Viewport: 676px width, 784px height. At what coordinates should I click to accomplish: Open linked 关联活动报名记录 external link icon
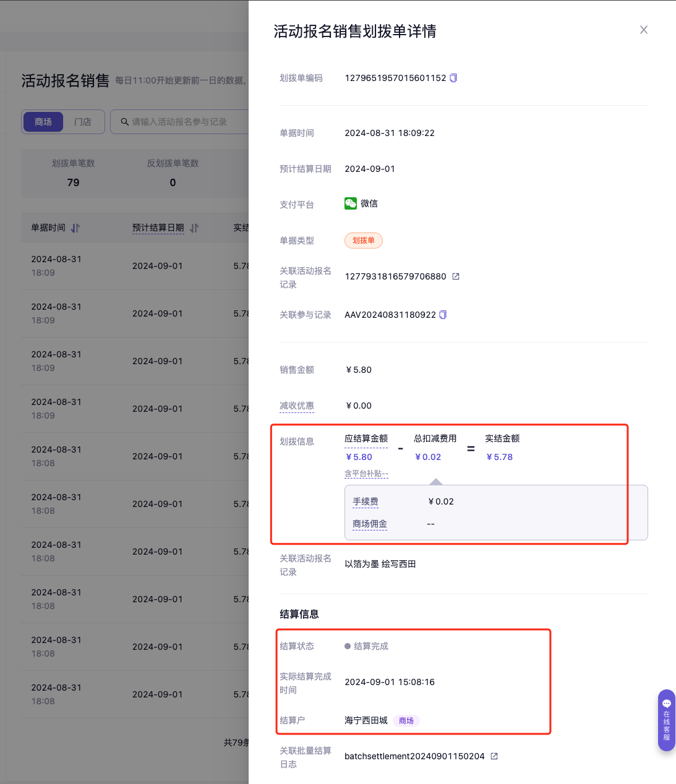coord(456,276)
